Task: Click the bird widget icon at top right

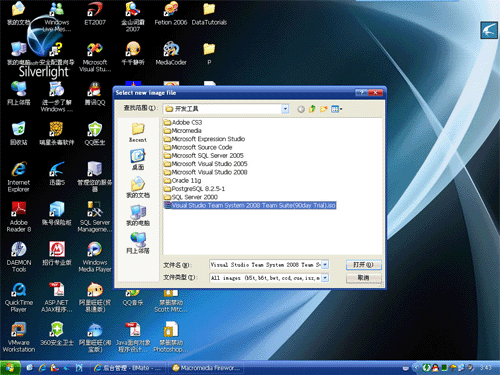Action: click(x=489, y=30)
